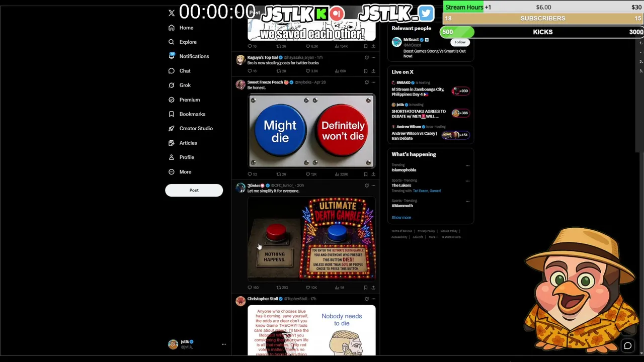Open jstlk account avatar at bottom
Screen dimensions: 644x362
[x=173, y=344]
